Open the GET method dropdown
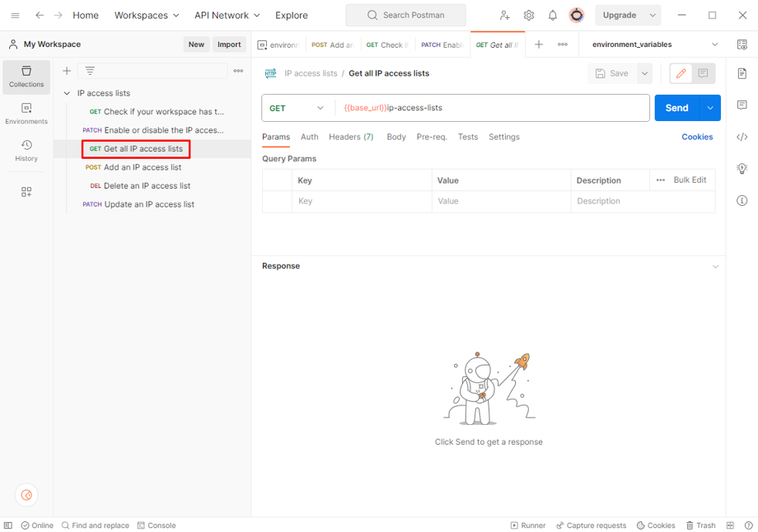Viewport: 758px width, 532px height. 297,108
